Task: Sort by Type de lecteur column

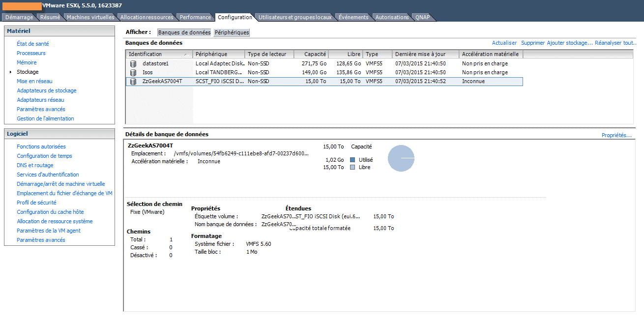Action: (x=269, y=54)
